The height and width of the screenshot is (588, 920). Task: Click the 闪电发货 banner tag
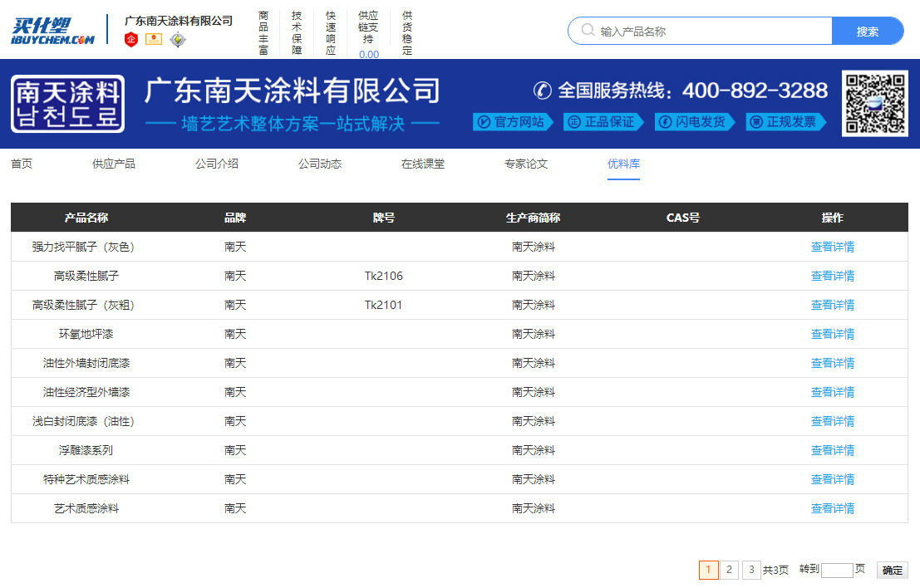[695, 122]
